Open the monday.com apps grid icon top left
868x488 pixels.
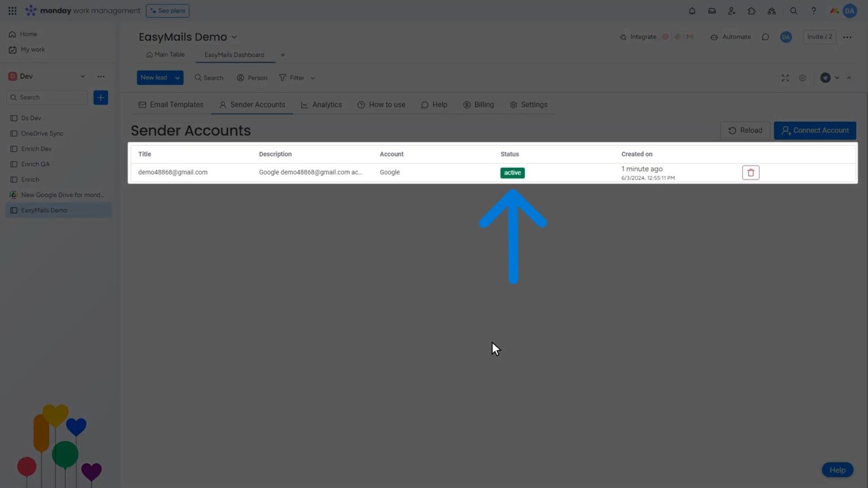coord(12,10)
